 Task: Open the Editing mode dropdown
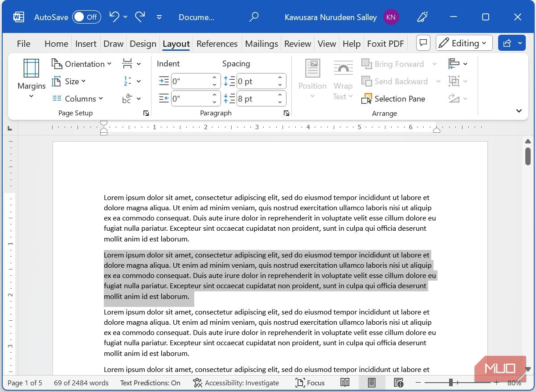point(464,43)
